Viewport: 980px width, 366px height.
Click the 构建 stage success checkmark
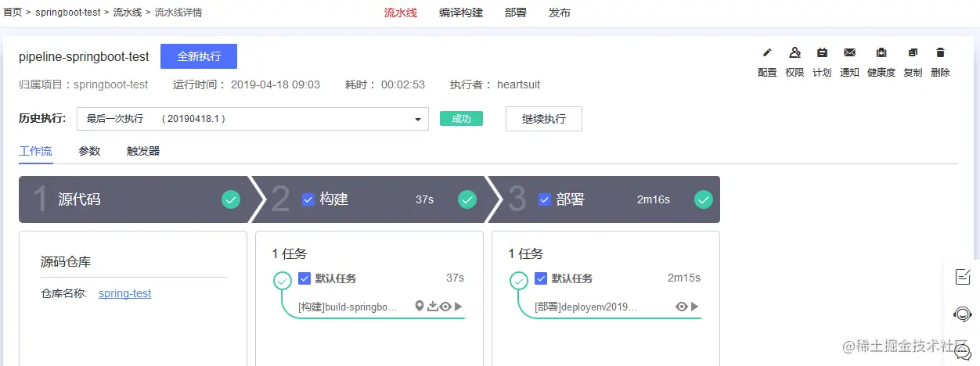pyautogui.click(x=467, y=199)
